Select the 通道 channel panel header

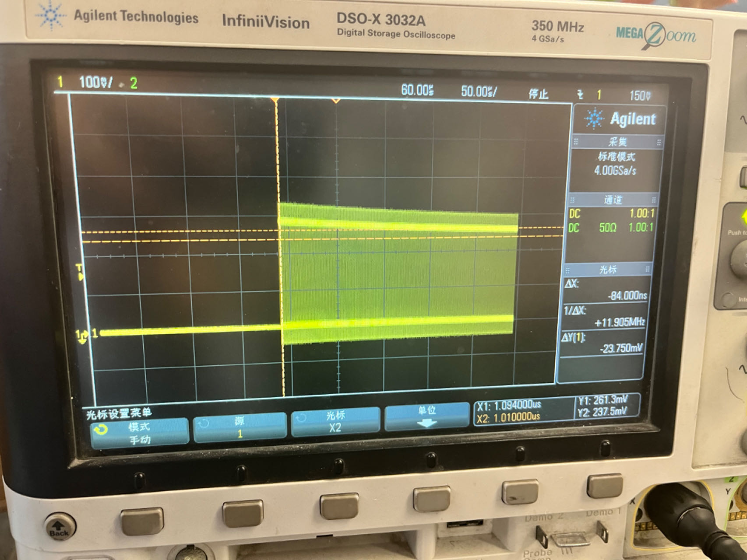click(613, 200)
